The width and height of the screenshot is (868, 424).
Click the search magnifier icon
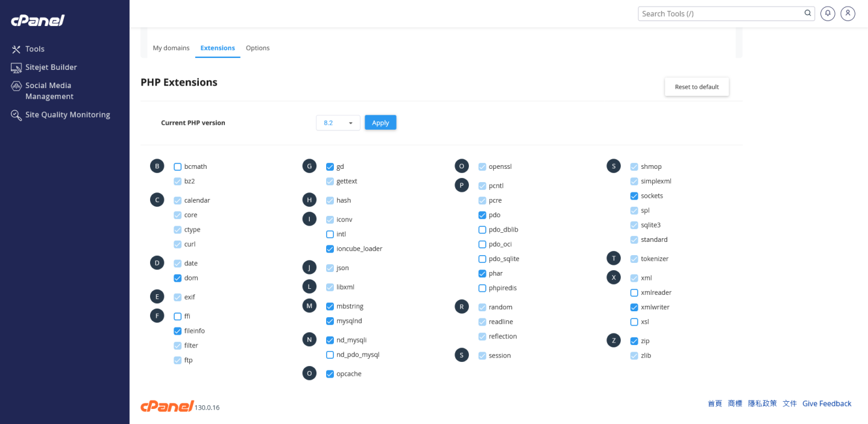point(808,13)
